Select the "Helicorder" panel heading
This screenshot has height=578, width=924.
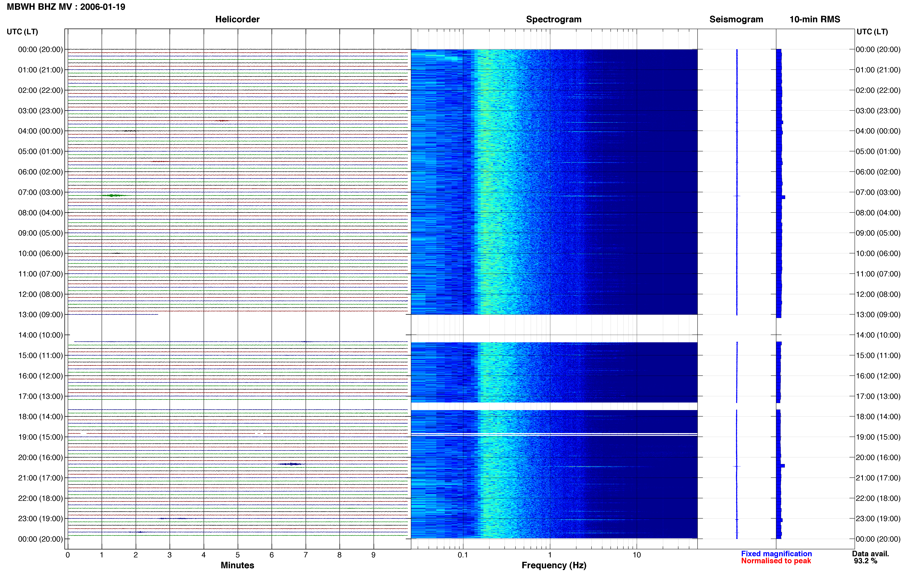[x=237, y=20]
